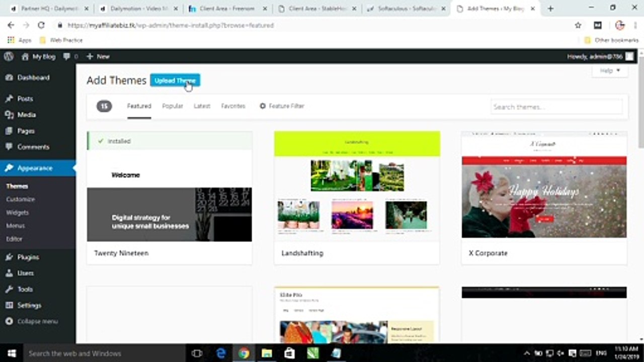Open a new browser tab
The image size is (644, 362).
[550, 9]
